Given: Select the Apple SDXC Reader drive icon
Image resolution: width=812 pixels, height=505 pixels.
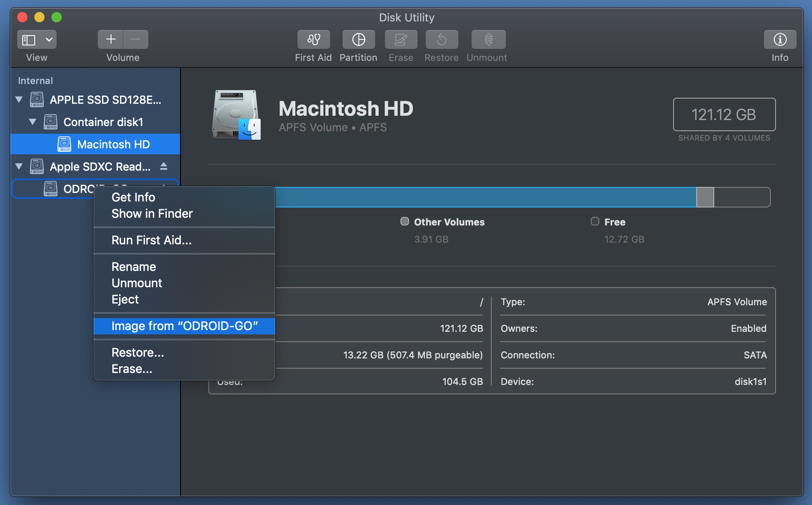Looking at the screenshot, I should 37,166.
